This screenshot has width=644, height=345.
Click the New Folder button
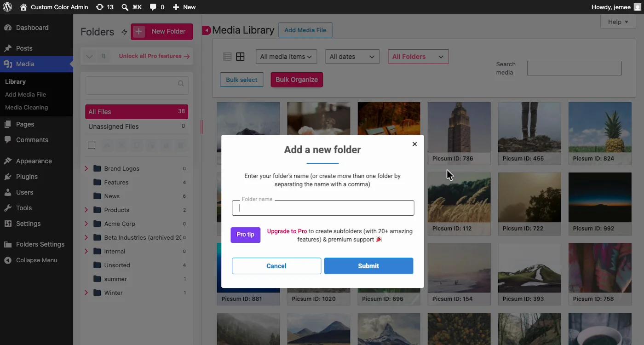pos(161,31)
